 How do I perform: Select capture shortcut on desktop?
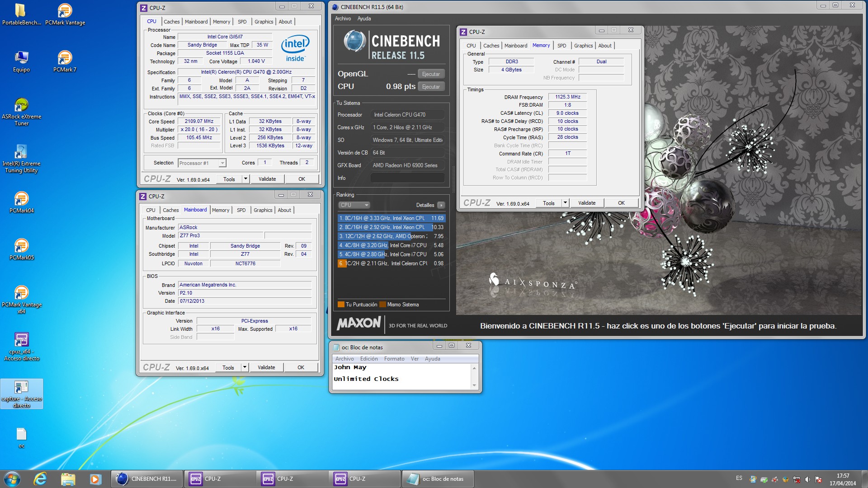(21, 394)
